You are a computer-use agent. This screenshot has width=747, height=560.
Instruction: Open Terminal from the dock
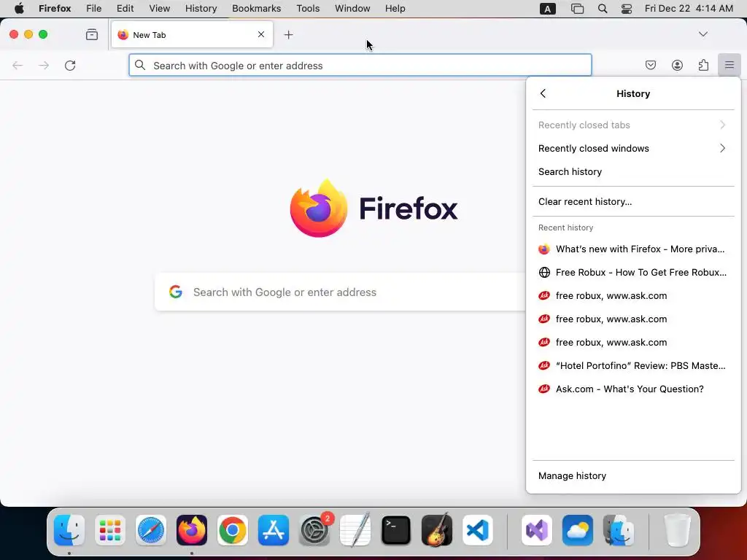(x=396, y=530)
